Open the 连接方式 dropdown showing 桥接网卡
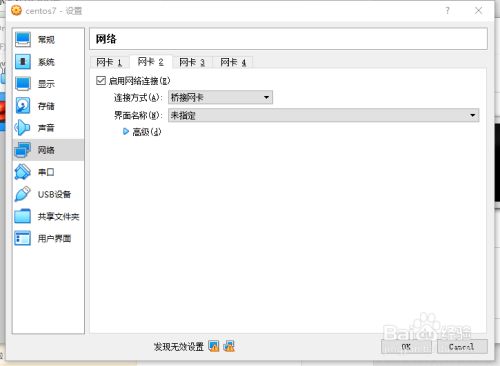Viewport: 500px width, 366px height. click(220, 97)
